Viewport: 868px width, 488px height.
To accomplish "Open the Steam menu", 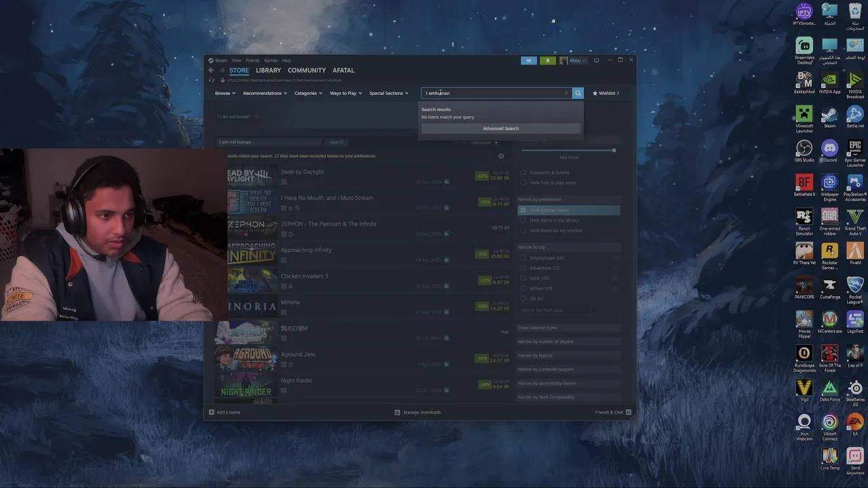I will pyautogui.click(x=221, y=60).
